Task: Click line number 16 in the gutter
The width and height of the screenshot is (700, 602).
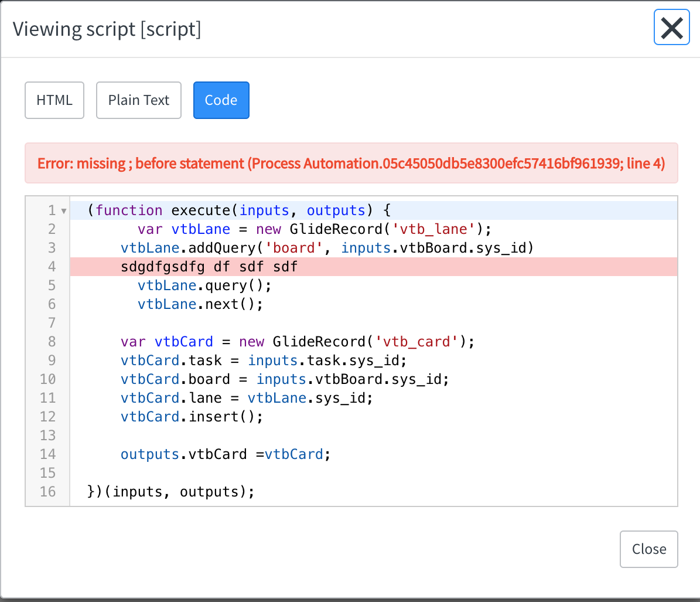Action: (48, 492)
